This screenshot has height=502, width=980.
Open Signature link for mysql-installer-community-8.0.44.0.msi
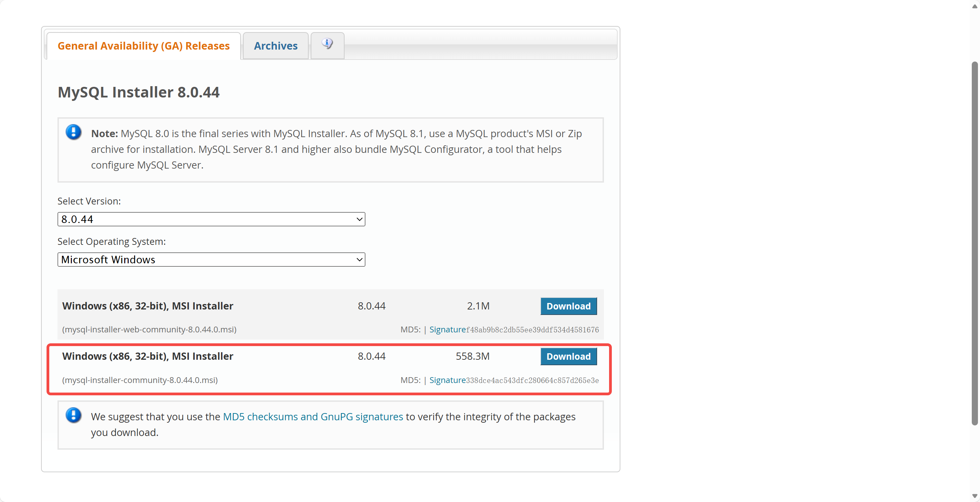(x=447, y=380)
